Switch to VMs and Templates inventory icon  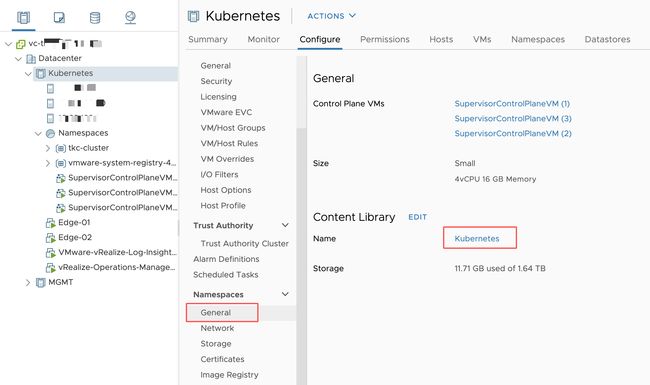(59, 17)
